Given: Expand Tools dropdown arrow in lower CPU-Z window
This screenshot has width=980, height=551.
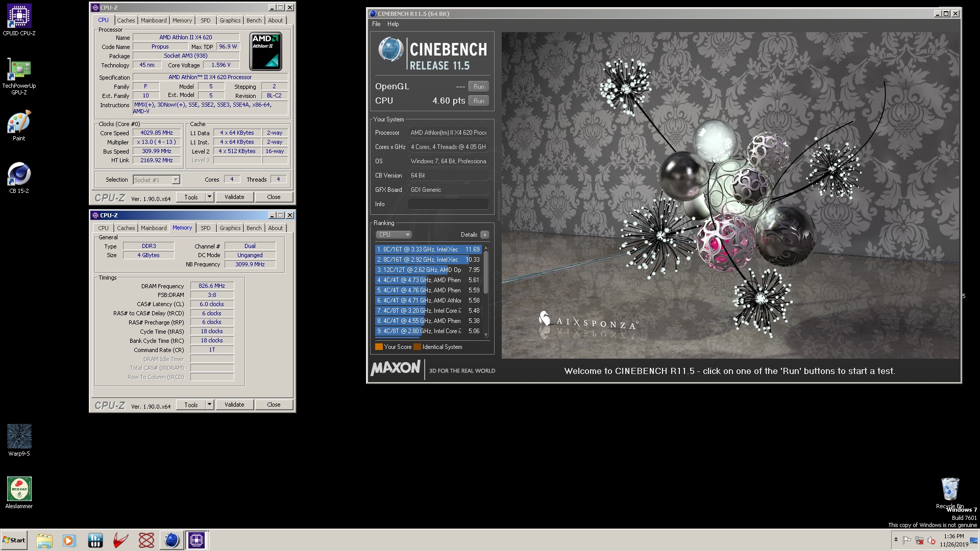Looking at the screenshot, I should click(209, 405).
